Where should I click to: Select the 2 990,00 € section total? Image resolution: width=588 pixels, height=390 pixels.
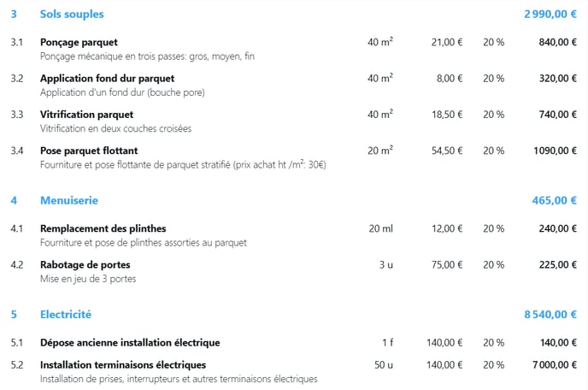pos(550,14)
